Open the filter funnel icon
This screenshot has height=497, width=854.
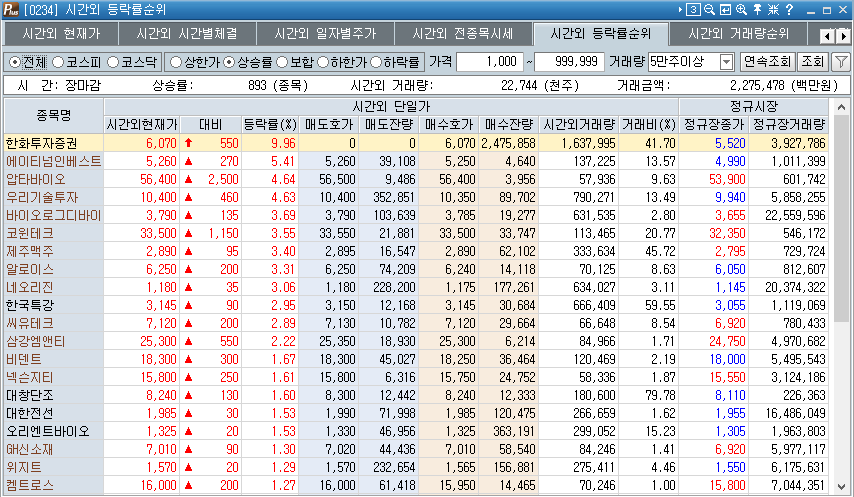click(841, 62)
